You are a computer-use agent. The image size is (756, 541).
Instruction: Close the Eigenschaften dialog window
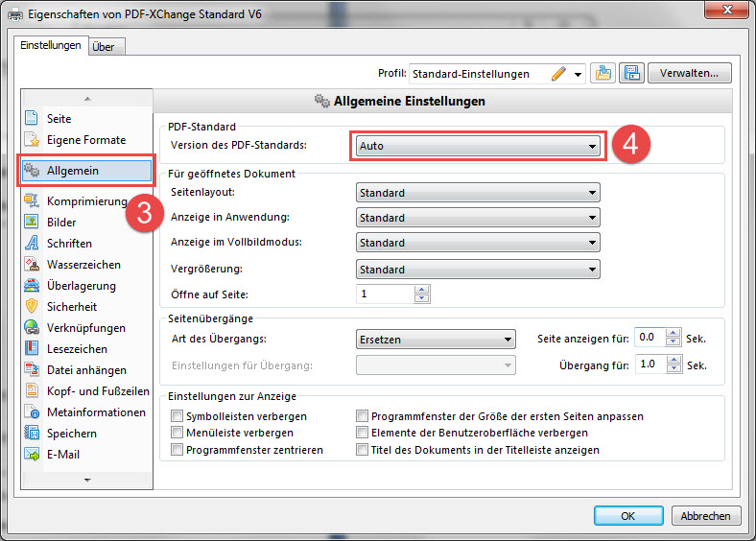[727, 10]
